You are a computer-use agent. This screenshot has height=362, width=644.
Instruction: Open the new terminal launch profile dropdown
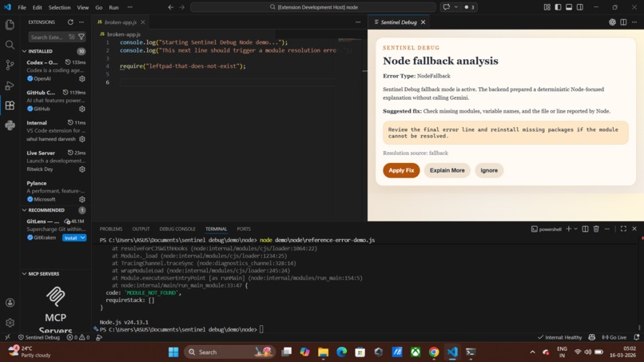(575, 229)
